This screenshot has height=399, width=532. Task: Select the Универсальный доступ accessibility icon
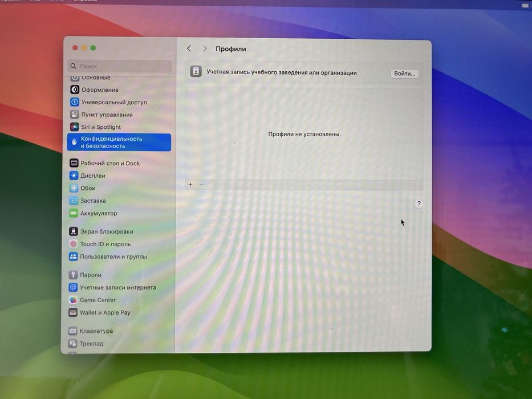point(75,102)
